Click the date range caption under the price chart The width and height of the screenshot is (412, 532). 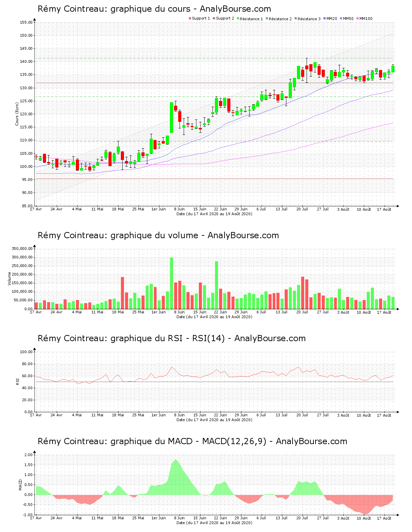(x=214, y=214)
